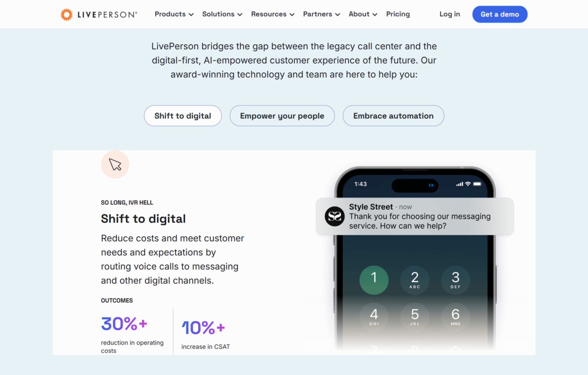
Task: Click the orange gear icon beside LivePerson wordmark
Action: 67,14
